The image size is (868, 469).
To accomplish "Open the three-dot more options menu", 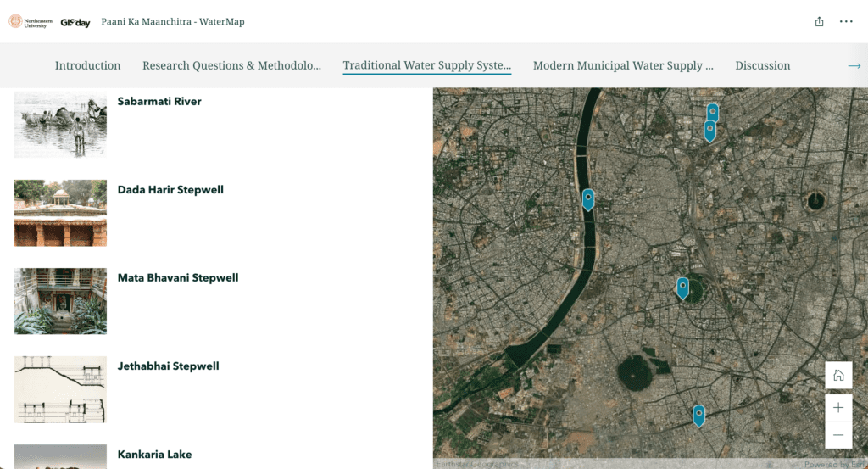I will [x=846, y=21].
